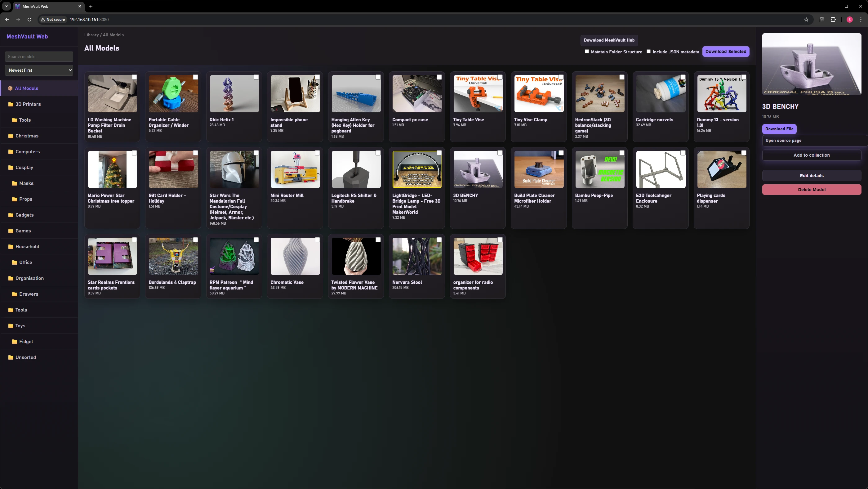Screen dimensions: 868x489
Task: Select the All Models library view
Action: click(26, 88)
